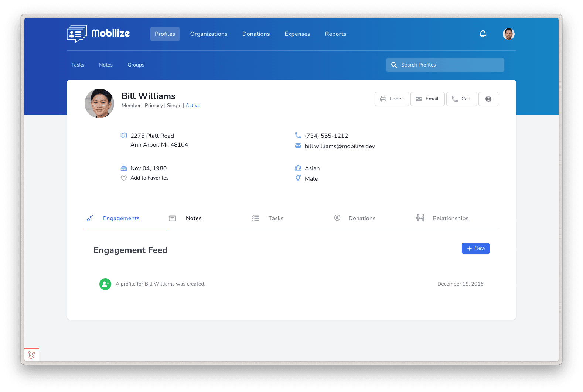Click the December 19, 2016 date

460,284
